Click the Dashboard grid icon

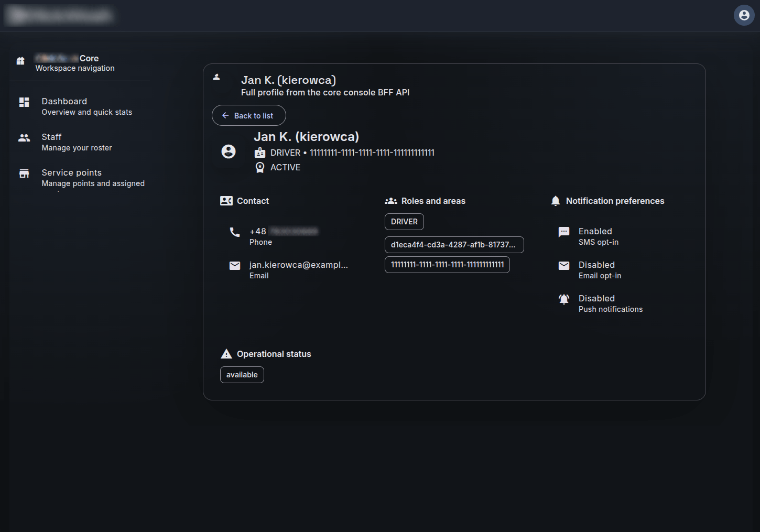coord(24,102)
